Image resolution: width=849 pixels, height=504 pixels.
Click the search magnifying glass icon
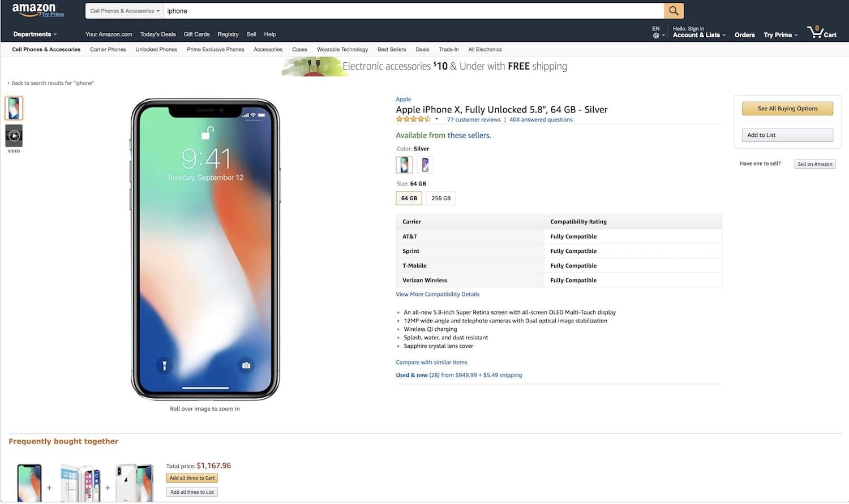tap(673, 10)
